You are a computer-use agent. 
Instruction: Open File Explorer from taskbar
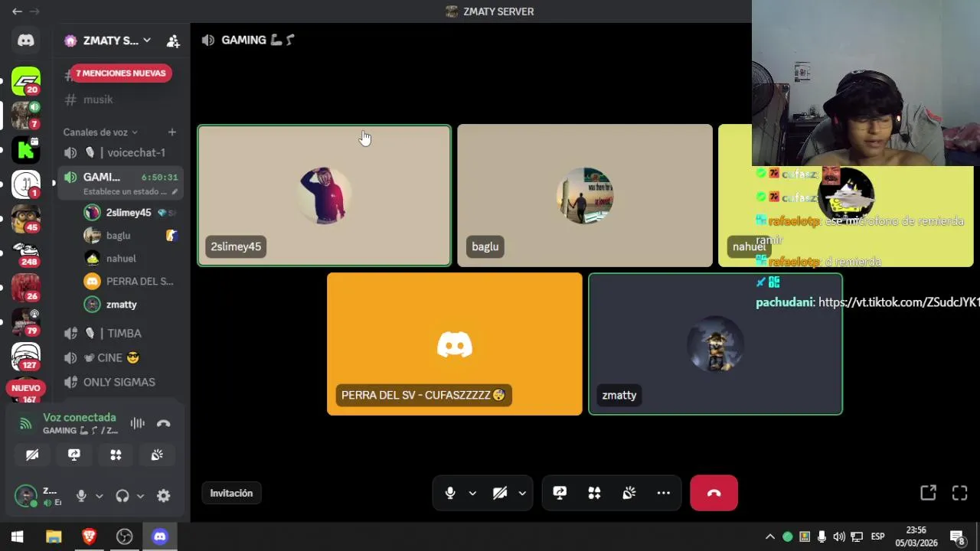click(54, 536)
